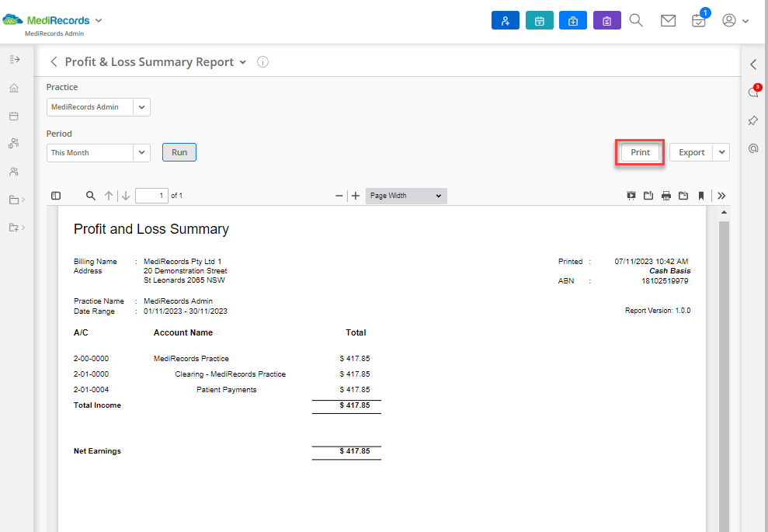Image resolution: width=768 pixels, height=532 pixels.
Task: Click the blue add new patient button
Action: pyautogui.click(x=505, y=20)
